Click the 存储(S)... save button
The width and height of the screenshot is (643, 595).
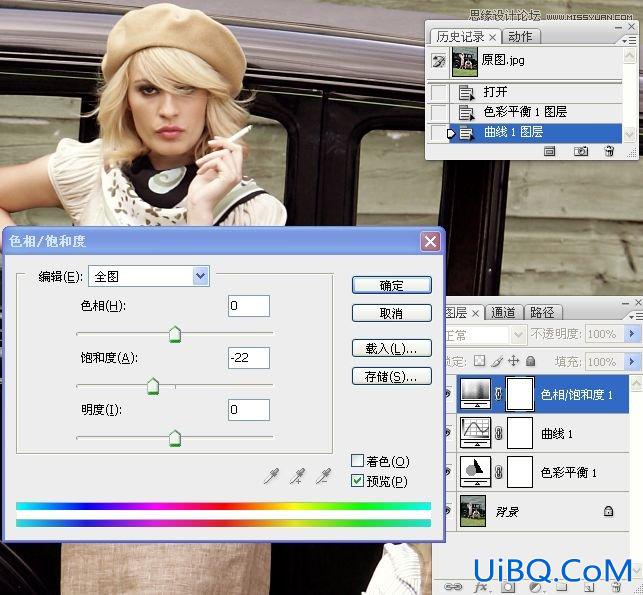(x=392, y=376)
